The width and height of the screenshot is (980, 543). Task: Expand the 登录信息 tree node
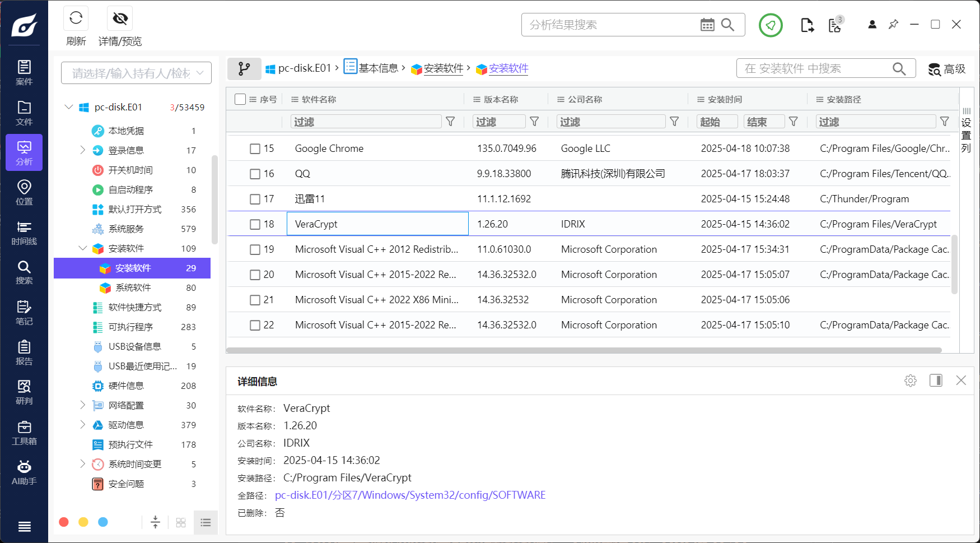click(x=82, y=150)
